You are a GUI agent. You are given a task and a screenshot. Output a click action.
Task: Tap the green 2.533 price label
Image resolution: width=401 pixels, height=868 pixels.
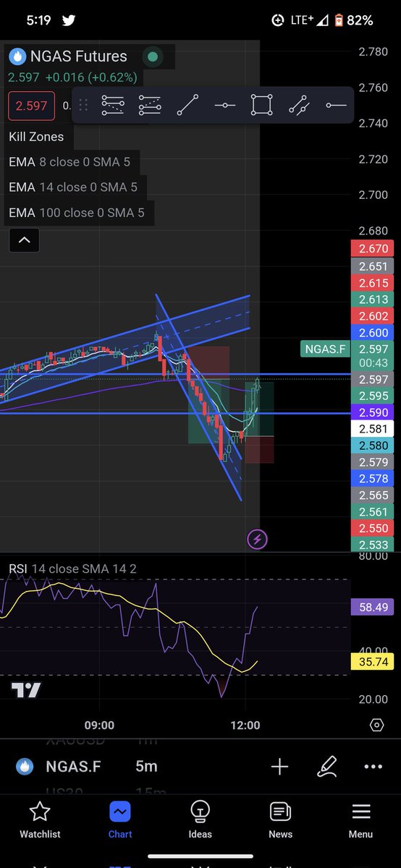pyautogui.click(x=373, y=545)
